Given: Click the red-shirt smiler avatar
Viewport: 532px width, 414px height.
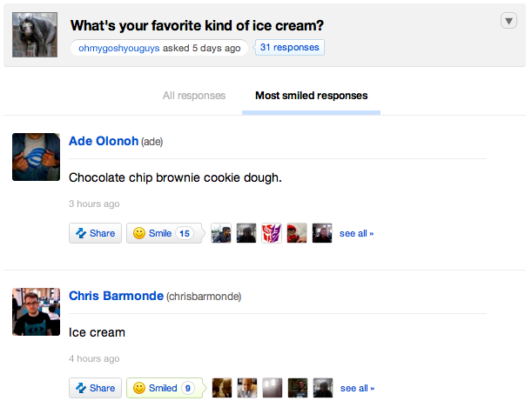Looking at the screenshot, I should coord(297,233).
